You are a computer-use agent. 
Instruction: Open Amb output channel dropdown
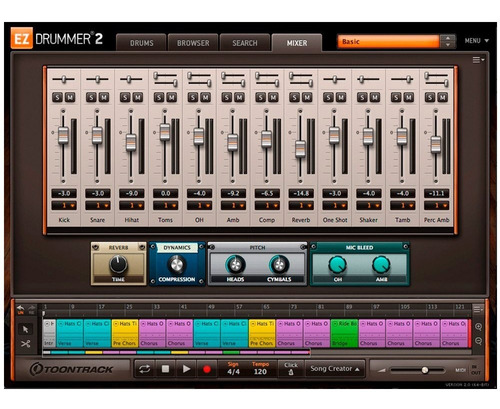click(233, 206)
